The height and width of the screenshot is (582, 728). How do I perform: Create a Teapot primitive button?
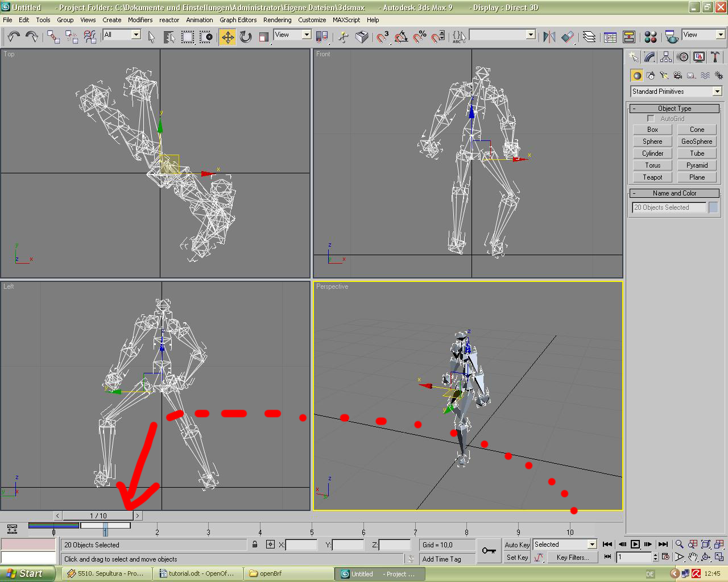(652, 177)
